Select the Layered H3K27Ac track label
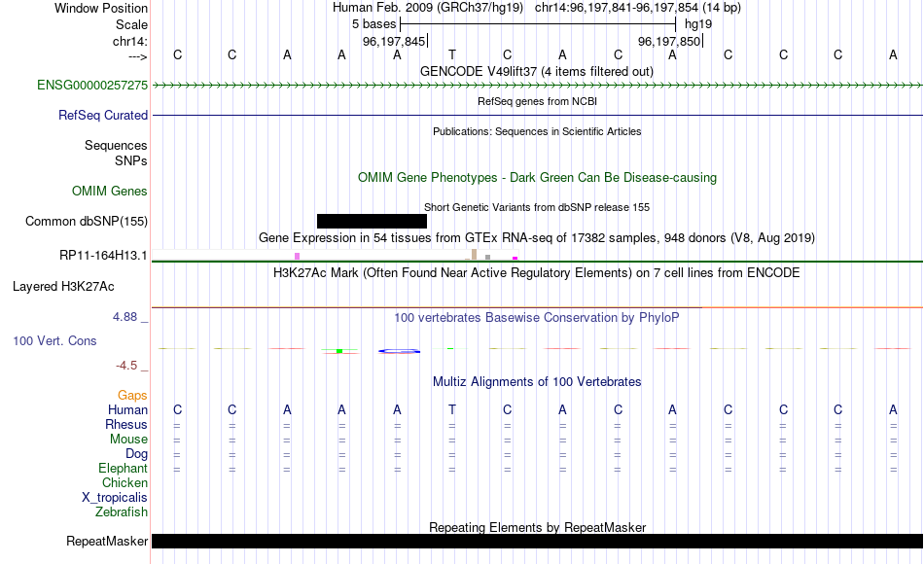Screen dimensions: 924x564 pos(63,287)
